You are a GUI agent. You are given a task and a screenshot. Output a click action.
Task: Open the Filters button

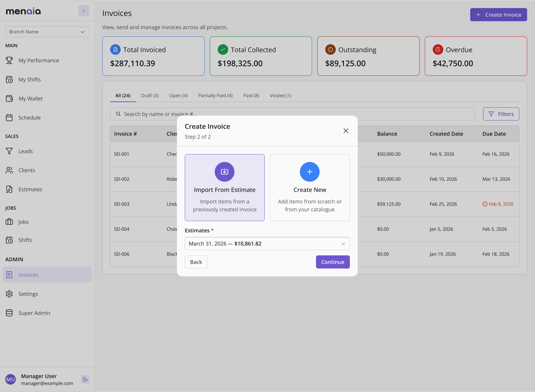click(x=501, y=114)
